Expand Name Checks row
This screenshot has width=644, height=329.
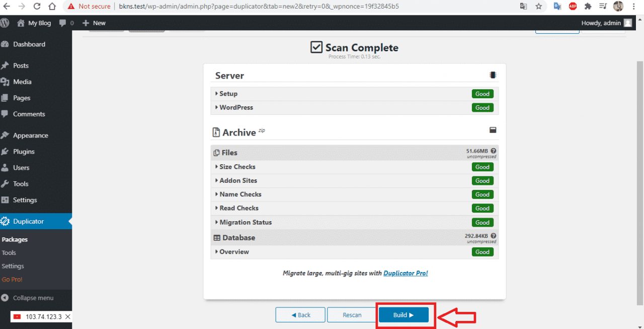pos(354,194)
